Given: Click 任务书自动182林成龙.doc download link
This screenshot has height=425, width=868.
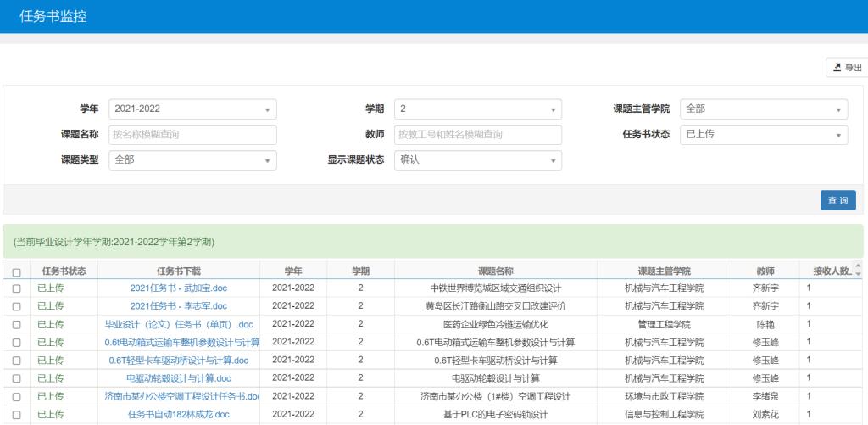Looking at the screenshot, I should click(x=178, y=415).
